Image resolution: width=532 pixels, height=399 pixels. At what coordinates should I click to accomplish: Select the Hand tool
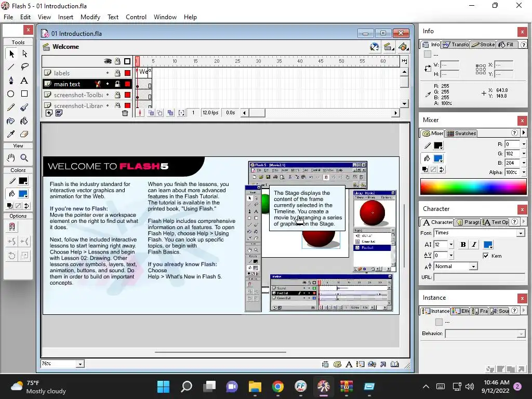pos(11,158)
